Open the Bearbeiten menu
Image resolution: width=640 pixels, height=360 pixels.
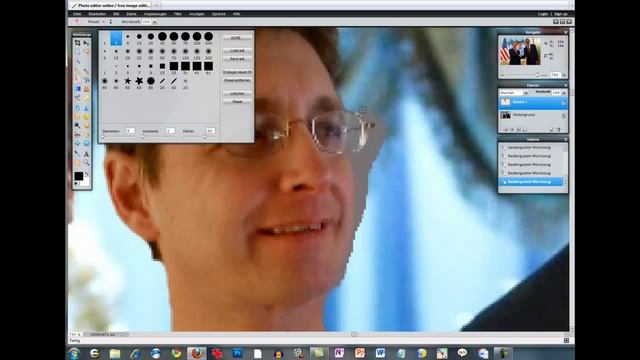pos(97,14)
